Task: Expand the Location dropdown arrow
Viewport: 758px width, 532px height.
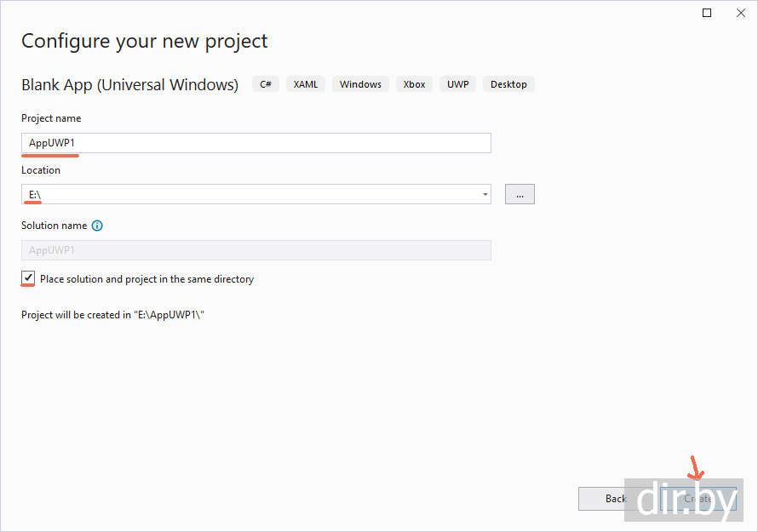Action: pos(485,194)
